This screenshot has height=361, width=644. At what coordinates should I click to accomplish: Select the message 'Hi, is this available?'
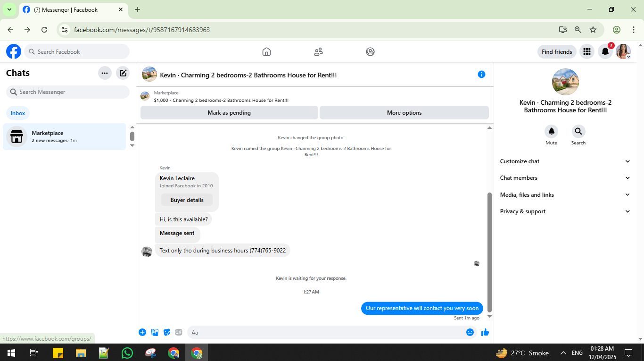click(x=183, y=219)
